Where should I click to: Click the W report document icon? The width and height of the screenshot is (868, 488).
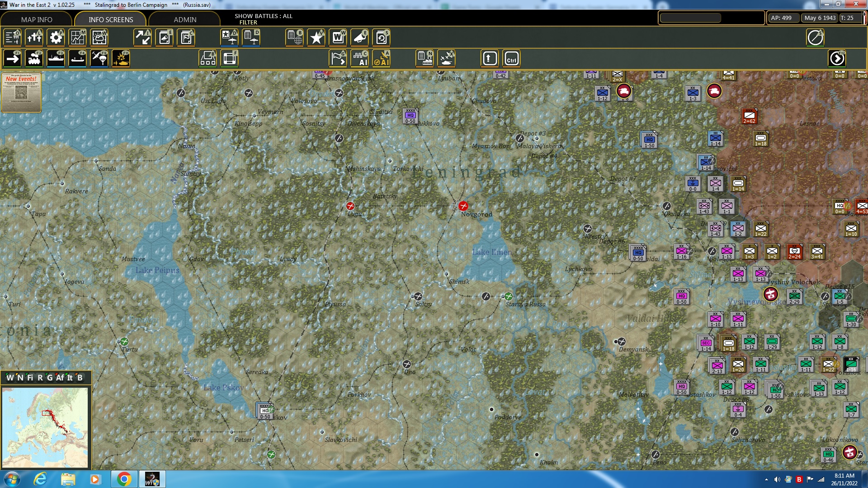338,38
